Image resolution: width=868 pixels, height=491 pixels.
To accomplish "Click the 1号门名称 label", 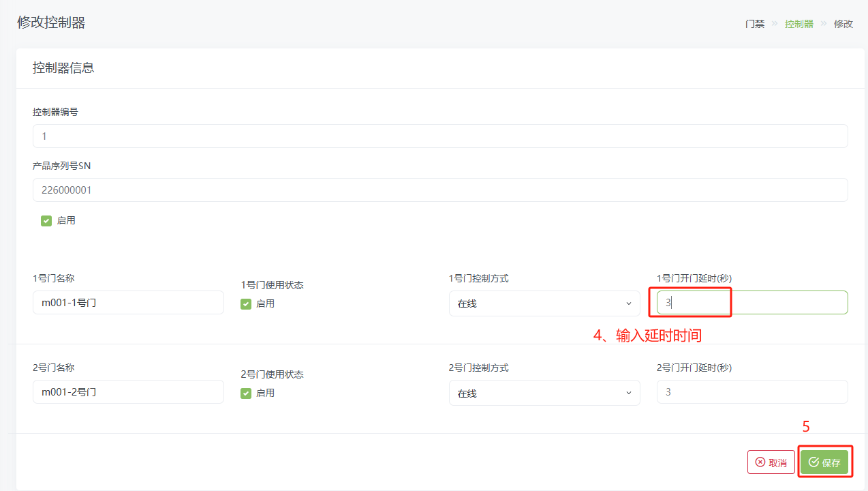I will pos(53,278).
